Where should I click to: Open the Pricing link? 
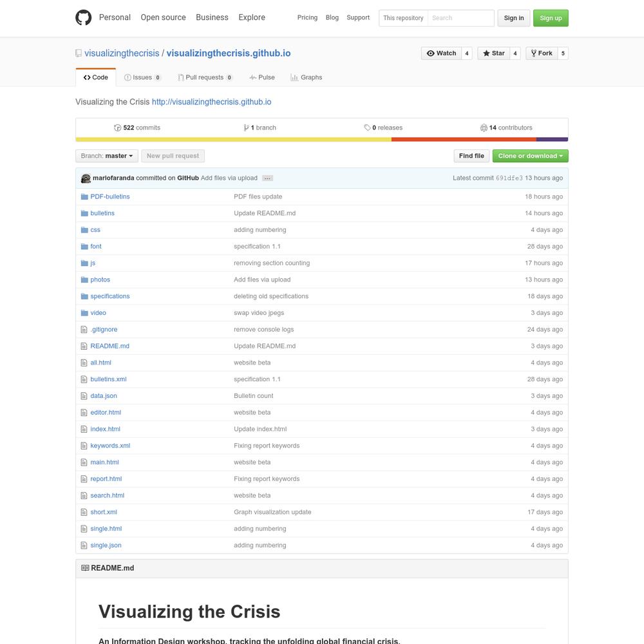(x=307, y=17)
